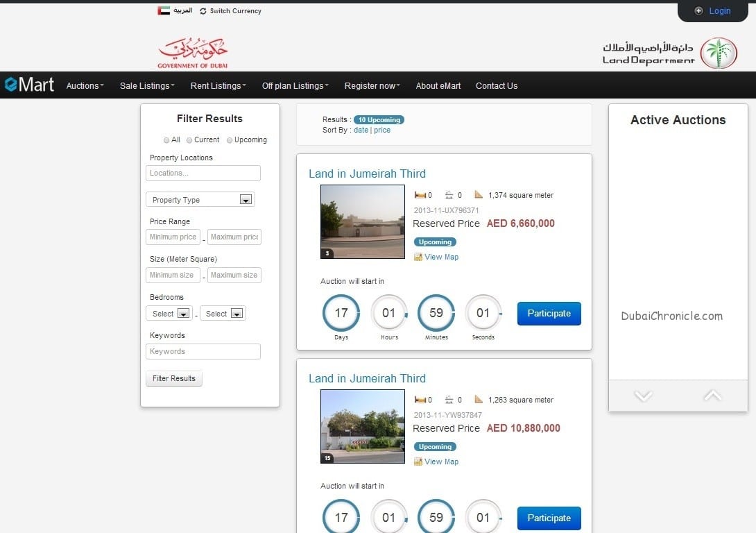756x533 pixels.
Task: Expand the Off plan Listings menu
Action: pyautogui.click(x=295, y=85)
